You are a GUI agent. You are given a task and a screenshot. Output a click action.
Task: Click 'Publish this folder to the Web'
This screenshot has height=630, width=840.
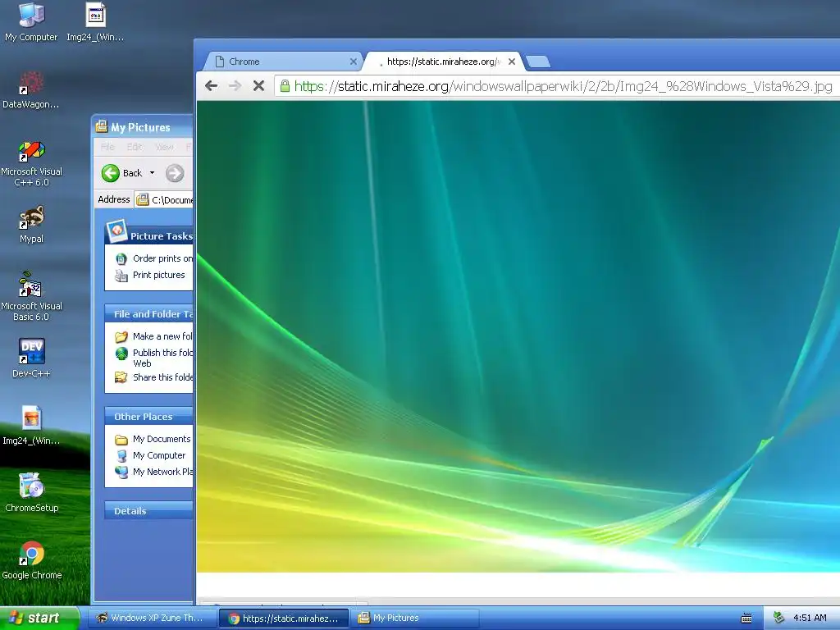[x=162, y=358]
